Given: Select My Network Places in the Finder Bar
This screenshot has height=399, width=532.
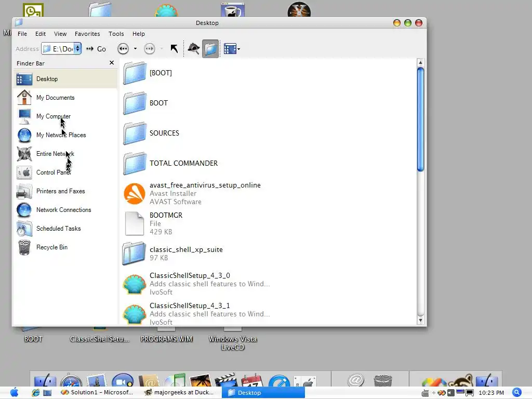Looking at the screenshot, I should pyautogui.click(x=65, y=135).
